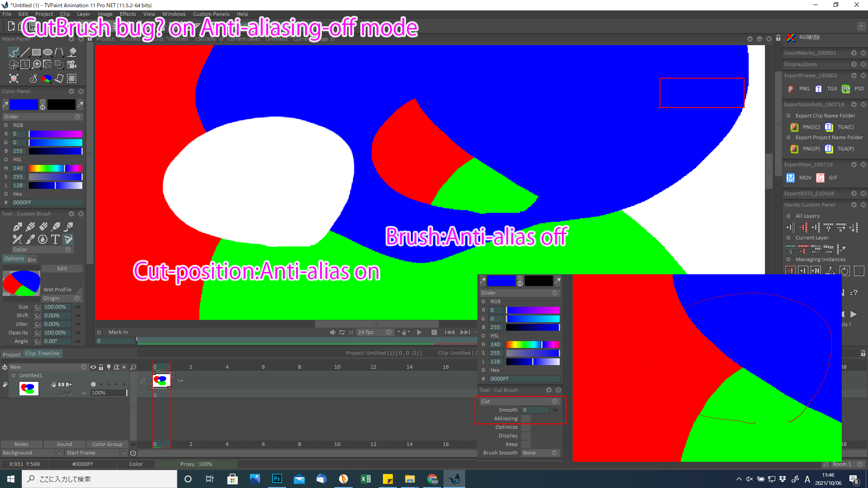Switch to the Bin tab
This screenshot has width=868, height=488.
(x=32, y=259)
